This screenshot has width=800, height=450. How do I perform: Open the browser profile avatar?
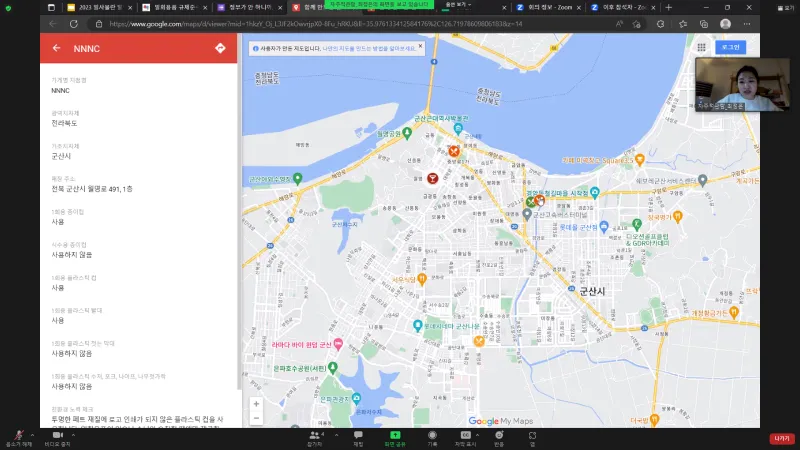tap(725, 24)
